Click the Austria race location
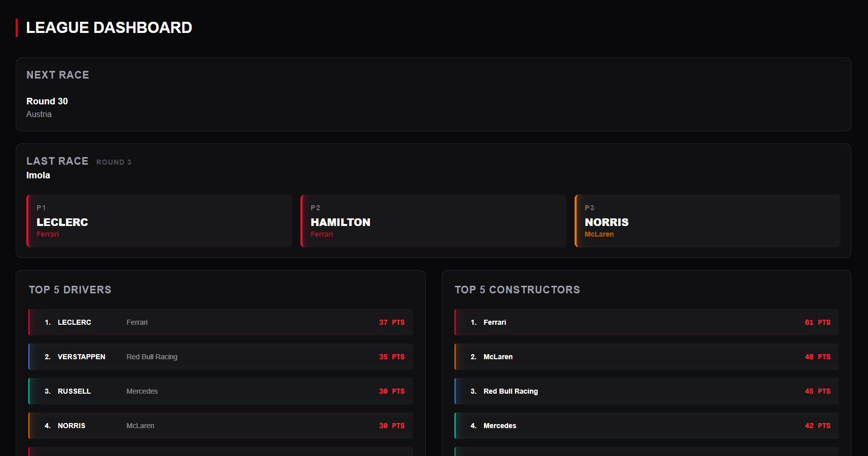The height and width of the screenshot is (456, 868). [x=39, y=115]
